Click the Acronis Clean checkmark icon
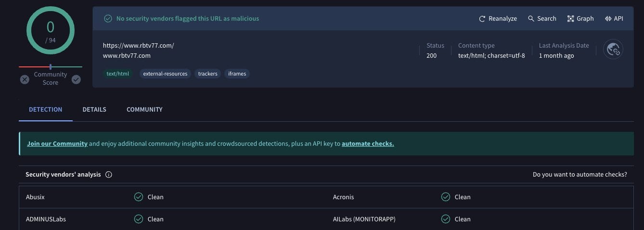The width and height of the screenshot is (644, 230). pyautogui.click(x=446, y=197)
